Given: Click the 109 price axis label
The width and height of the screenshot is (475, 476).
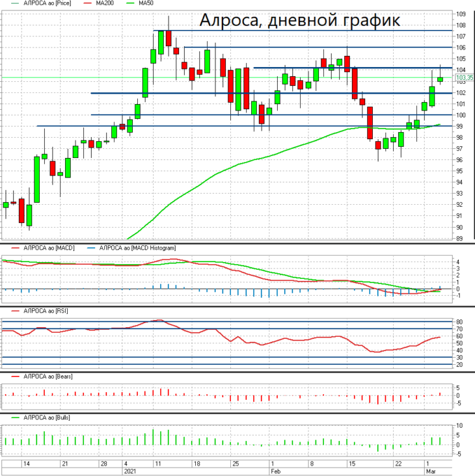Looking at the screenshot, I should (461, 14).
